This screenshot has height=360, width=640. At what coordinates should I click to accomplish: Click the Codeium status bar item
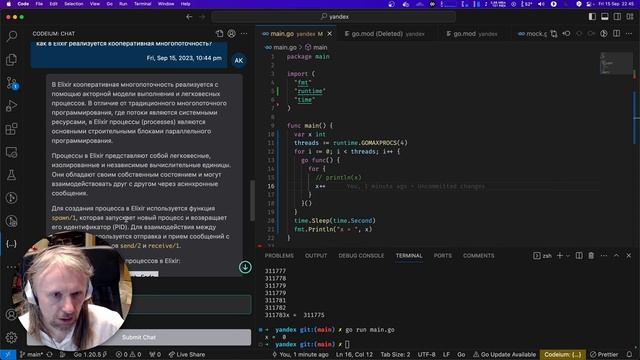[x=563, y=354]
